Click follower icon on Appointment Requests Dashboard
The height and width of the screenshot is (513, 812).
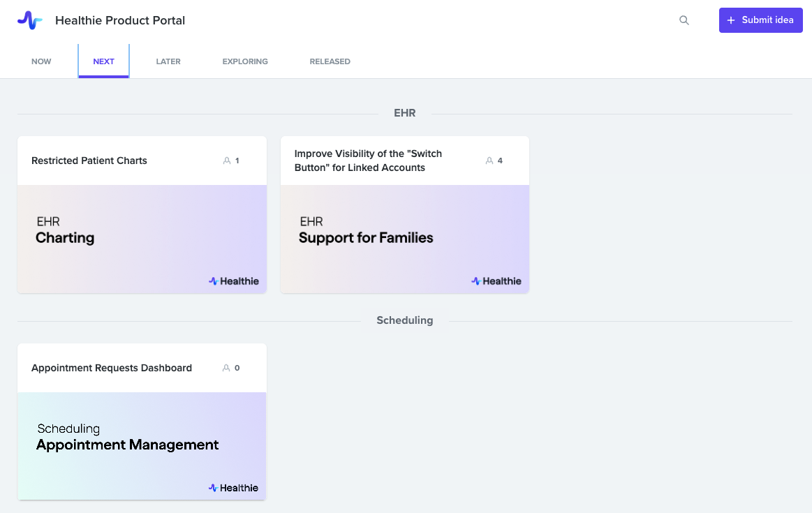(226, 368)
